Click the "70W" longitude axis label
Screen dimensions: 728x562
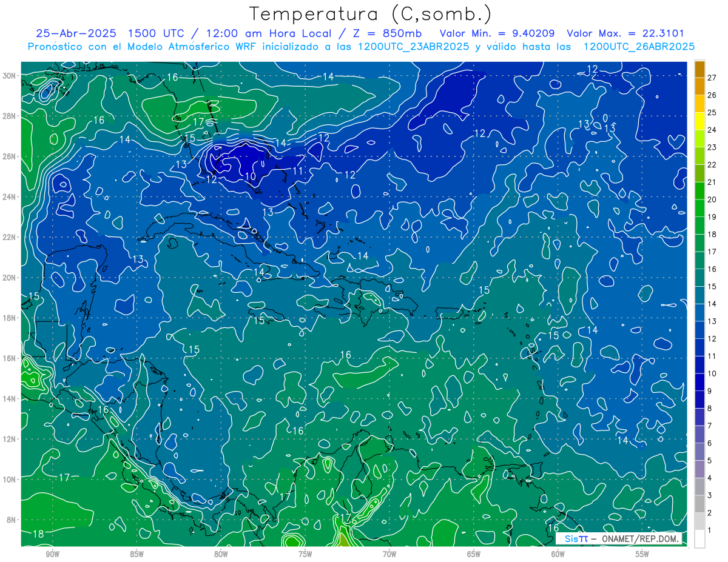[389, 554]
